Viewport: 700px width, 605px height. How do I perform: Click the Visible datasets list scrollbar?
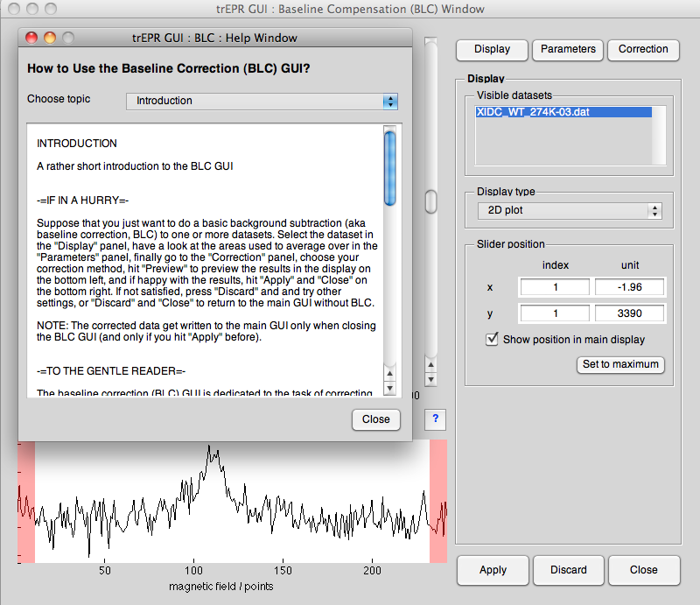[x=659, y=136]
